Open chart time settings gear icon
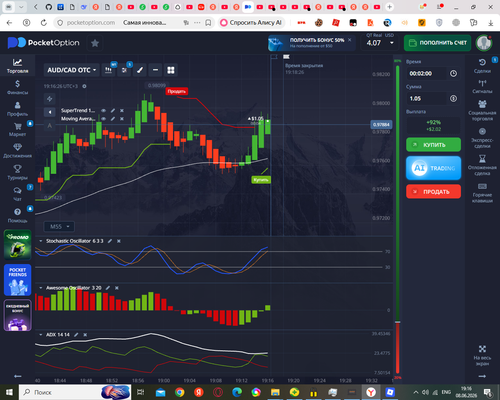 (x=85, y=86)
